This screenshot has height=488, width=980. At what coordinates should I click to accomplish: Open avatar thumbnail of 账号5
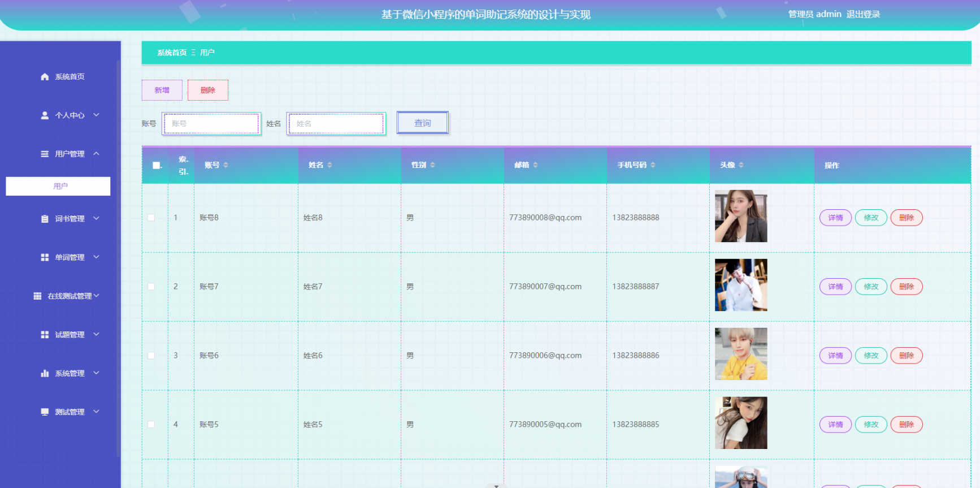(x=741, y=423)
